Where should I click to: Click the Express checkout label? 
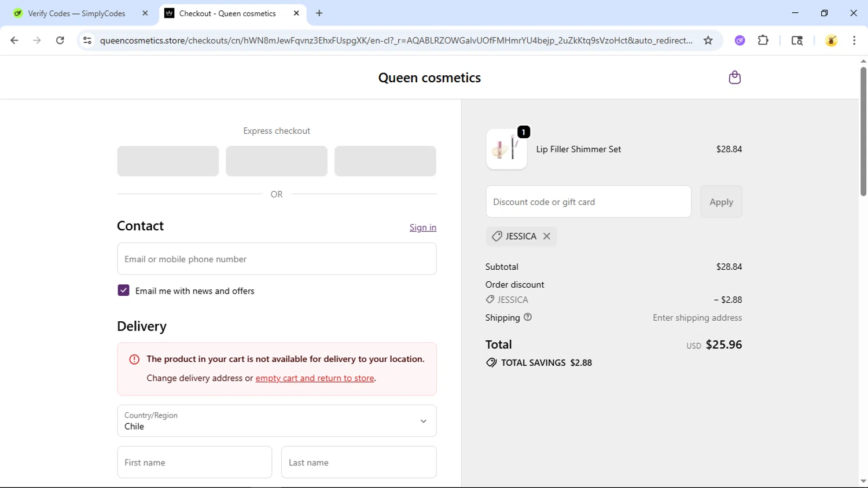point(277,131)
